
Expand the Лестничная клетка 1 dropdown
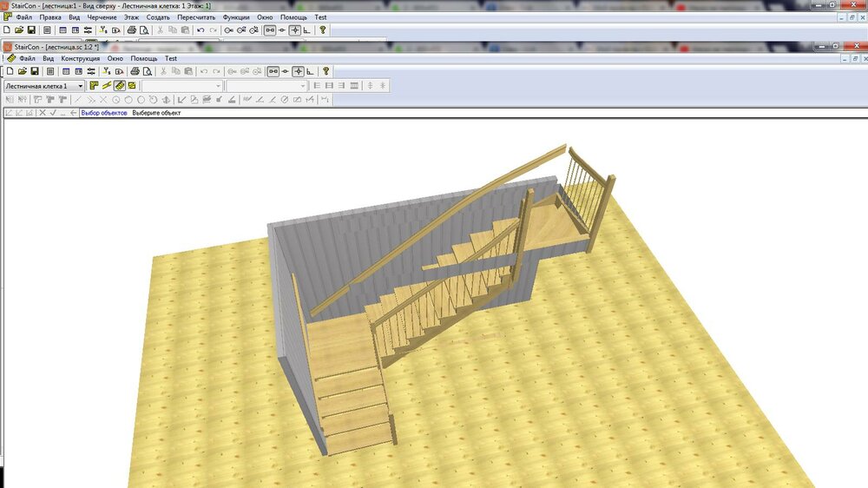(x=80, y=86)
